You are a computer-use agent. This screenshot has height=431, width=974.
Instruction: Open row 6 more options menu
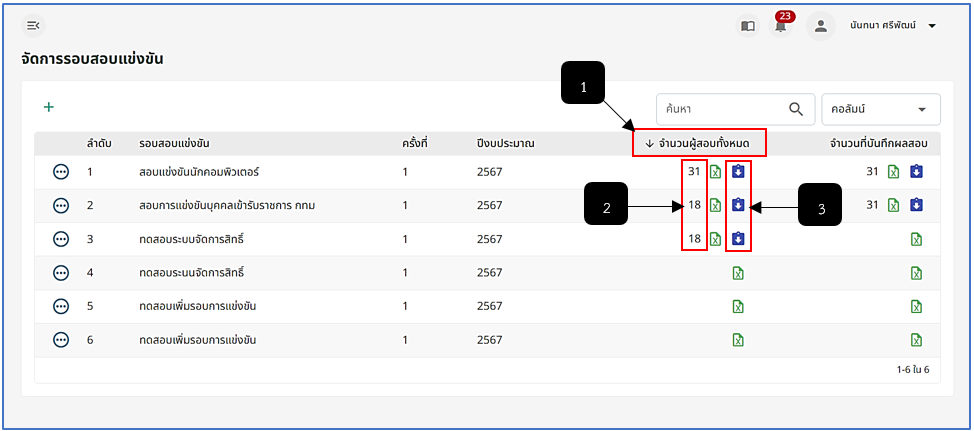click(x=61, y=340)
